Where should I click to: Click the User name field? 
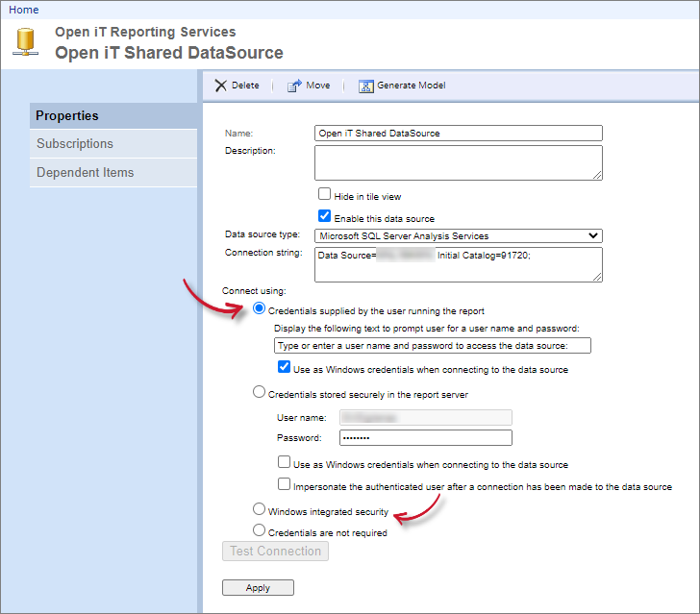click(x=426, y=418)
